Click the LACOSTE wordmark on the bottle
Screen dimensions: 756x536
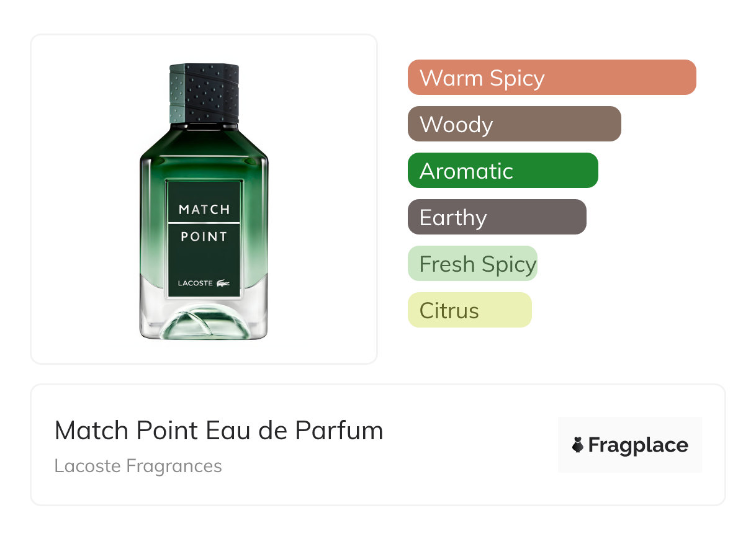(x=196, y=284)
